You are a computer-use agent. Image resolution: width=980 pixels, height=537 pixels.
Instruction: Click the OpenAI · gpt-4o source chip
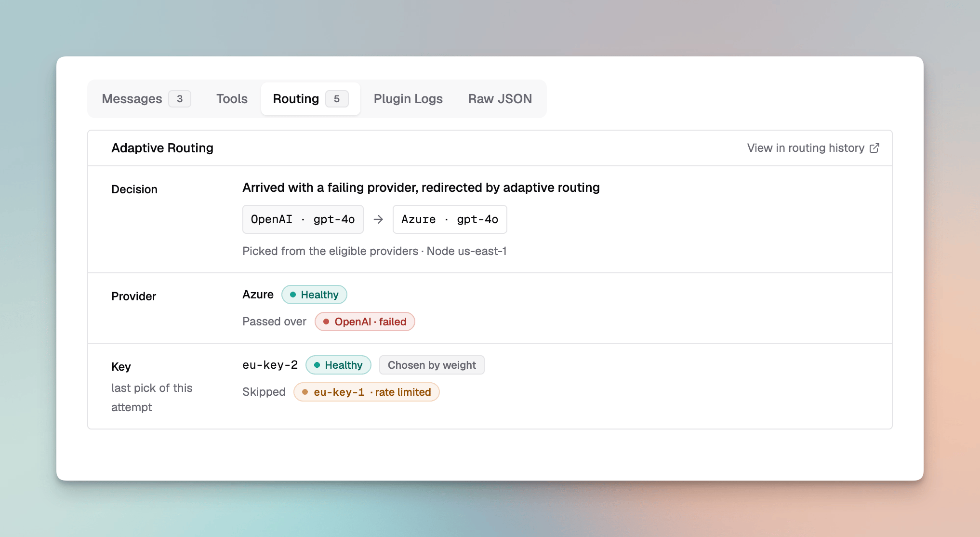point(303,219)
